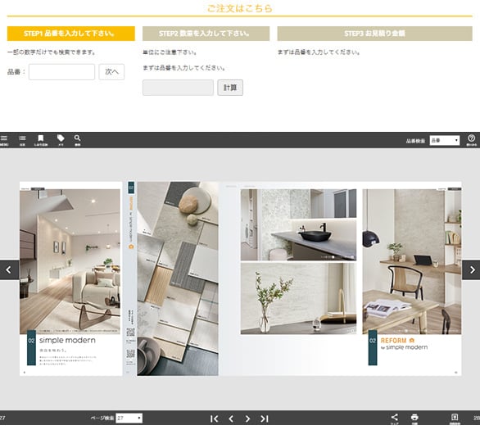Open the simple modern living room page
Viewport: 480px width, 448px height.
(70, 278)
